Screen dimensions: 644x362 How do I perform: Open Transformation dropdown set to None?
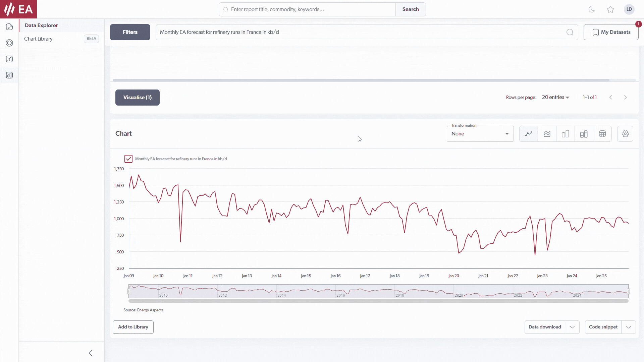[x=480, y=134]
